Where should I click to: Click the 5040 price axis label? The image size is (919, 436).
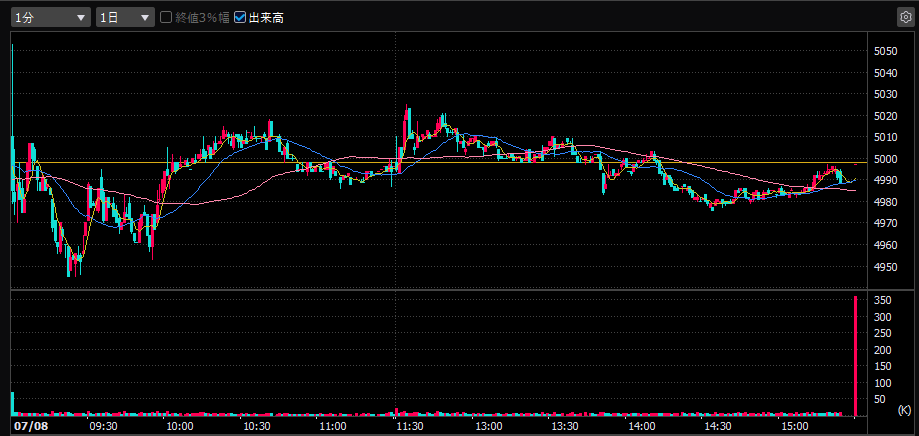[x=886, y=73]
